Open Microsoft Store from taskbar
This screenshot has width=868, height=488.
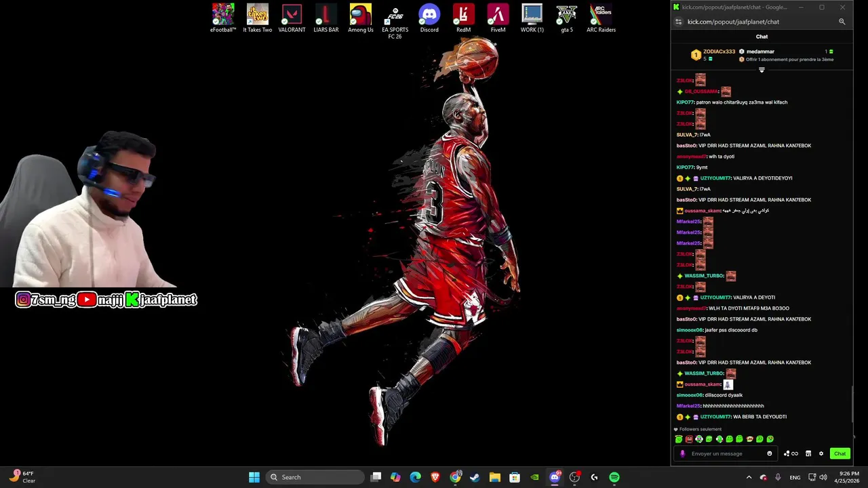pos(515,477)
